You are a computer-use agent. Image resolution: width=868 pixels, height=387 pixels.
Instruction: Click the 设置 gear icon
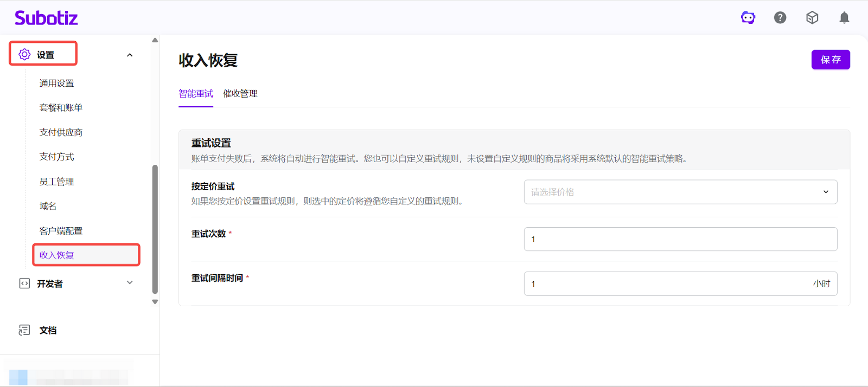point(24,54)
